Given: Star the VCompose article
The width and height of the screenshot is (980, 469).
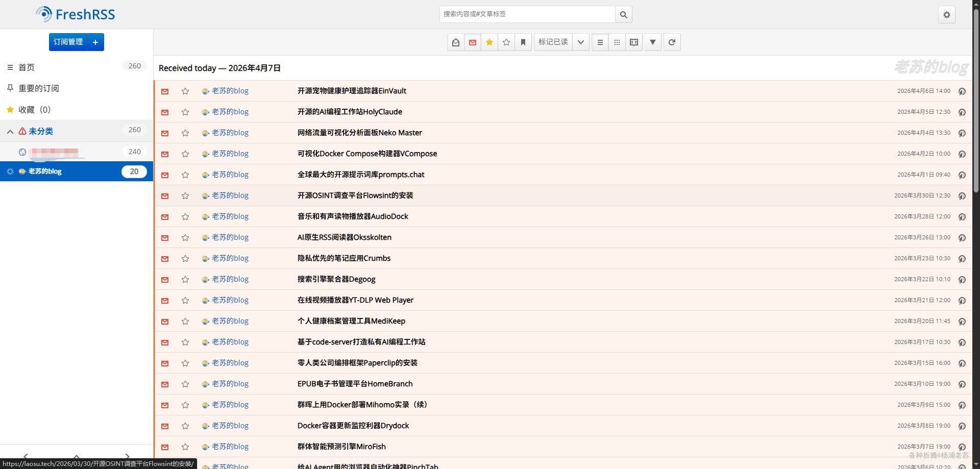Looking at the screenshot, I should 185,154.
